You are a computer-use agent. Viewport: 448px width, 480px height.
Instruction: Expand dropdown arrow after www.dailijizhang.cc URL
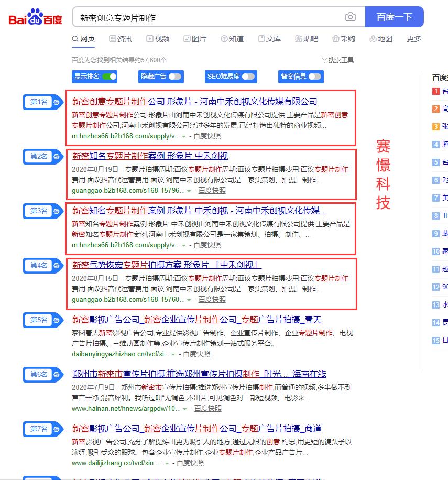(167, 463)
